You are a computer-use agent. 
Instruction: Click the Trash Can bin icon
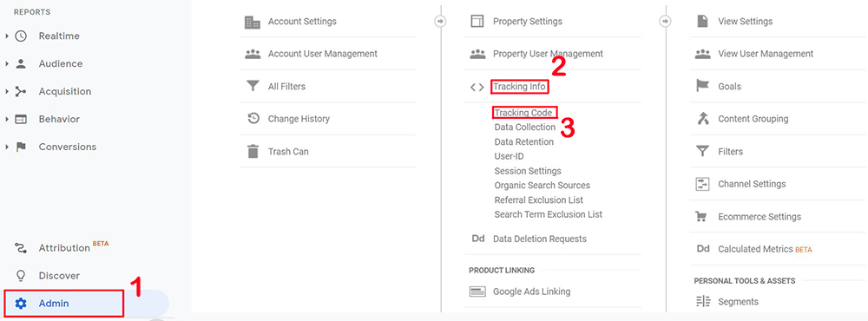pos(253,151)
